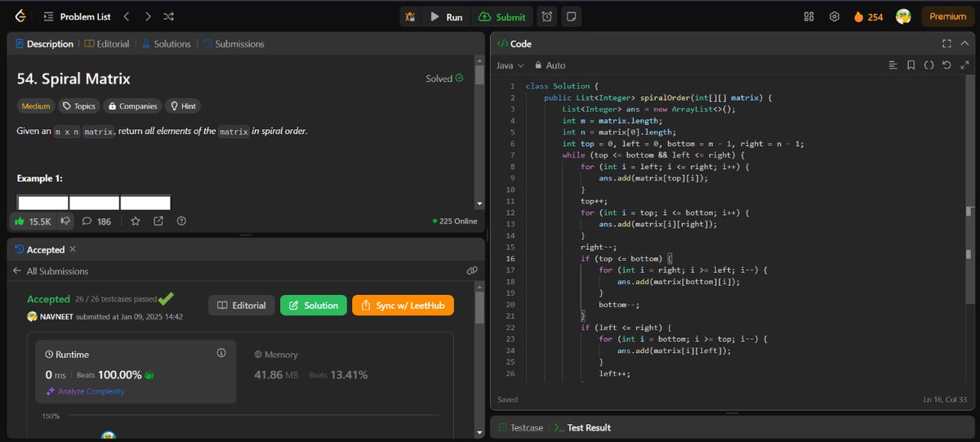Share the problem via external-link icon
Viewport: 980px width, 442px height.
(x=158, y=221)
